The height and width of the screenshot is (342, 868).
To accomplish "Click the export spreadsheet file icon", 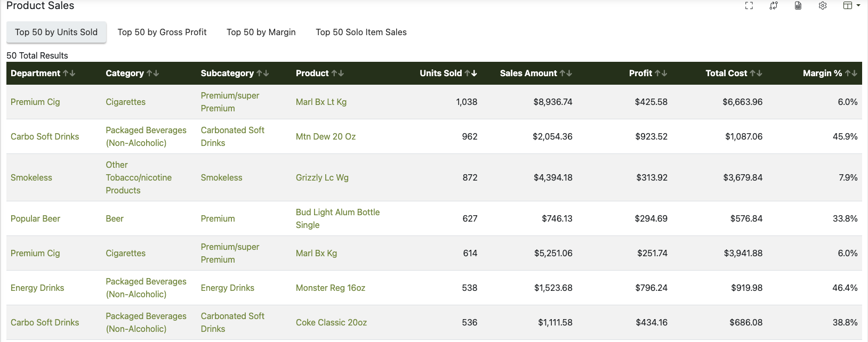I will coord(798,6).
